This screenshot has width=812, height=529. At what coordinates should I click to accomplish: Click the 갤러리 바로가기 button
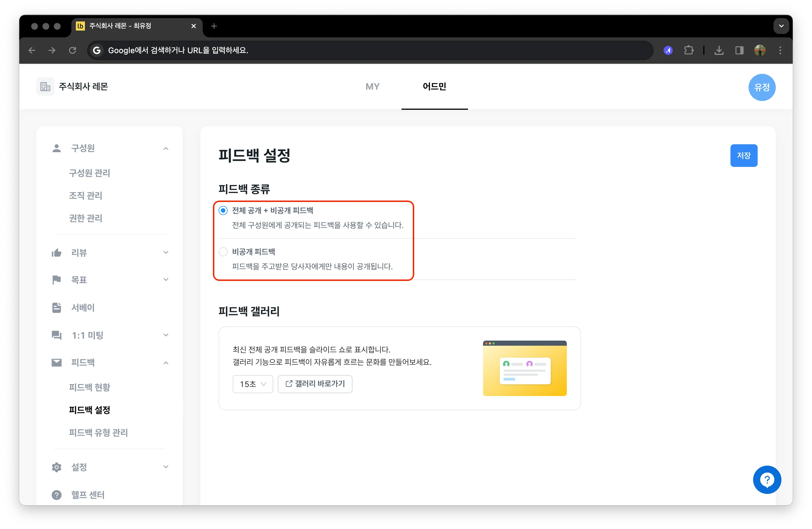pos(315,384)
